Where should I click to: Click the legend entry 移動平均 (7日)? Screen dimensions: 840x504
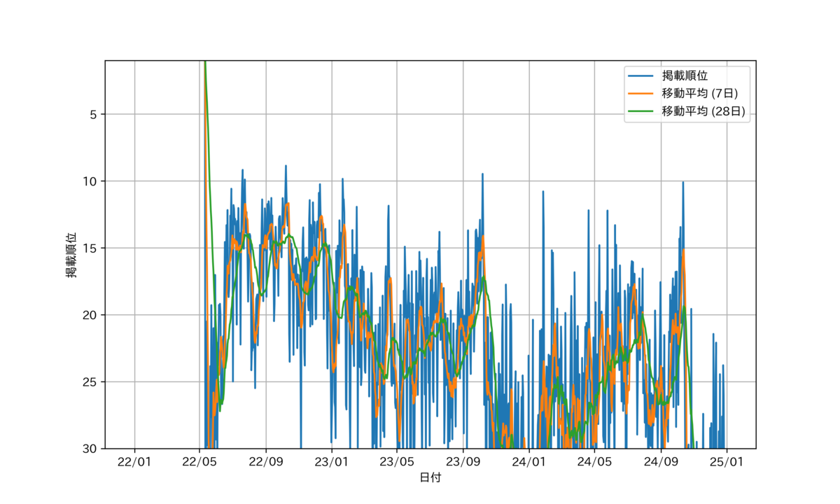coord(700,93)
